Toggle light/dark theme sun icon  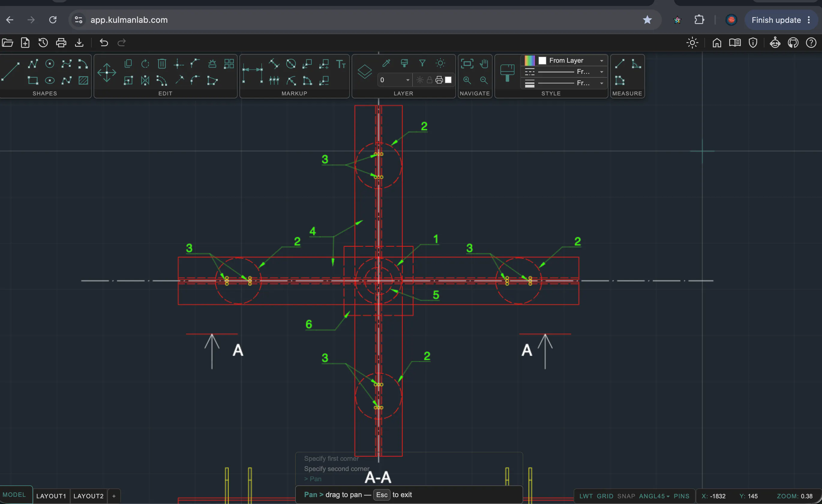tap(692, 43)
